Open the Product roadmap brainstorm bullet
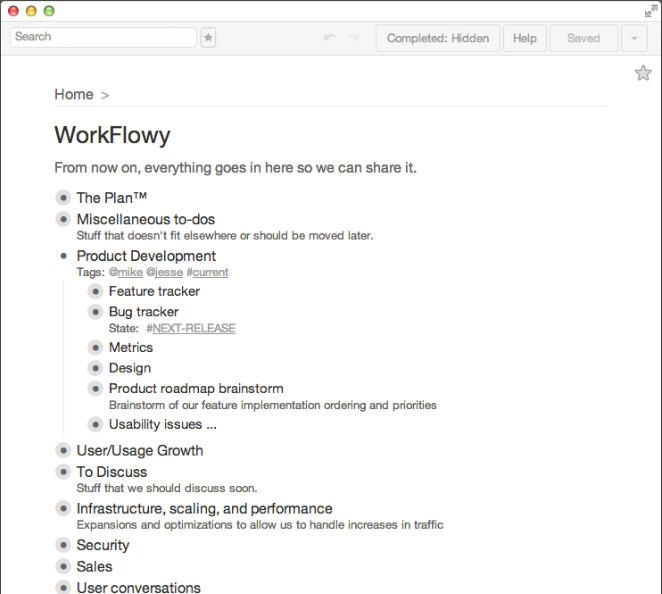Image resolution: width=662 pixels, height=594 pixels. point(95,388)
